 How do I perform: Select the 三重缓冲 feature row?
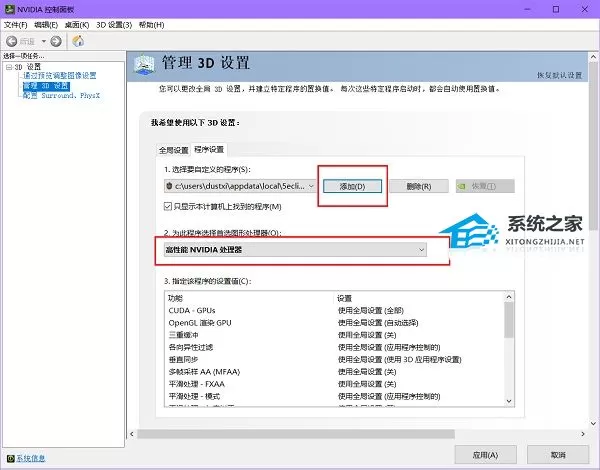pyautogui.click(x=336, y=335)
